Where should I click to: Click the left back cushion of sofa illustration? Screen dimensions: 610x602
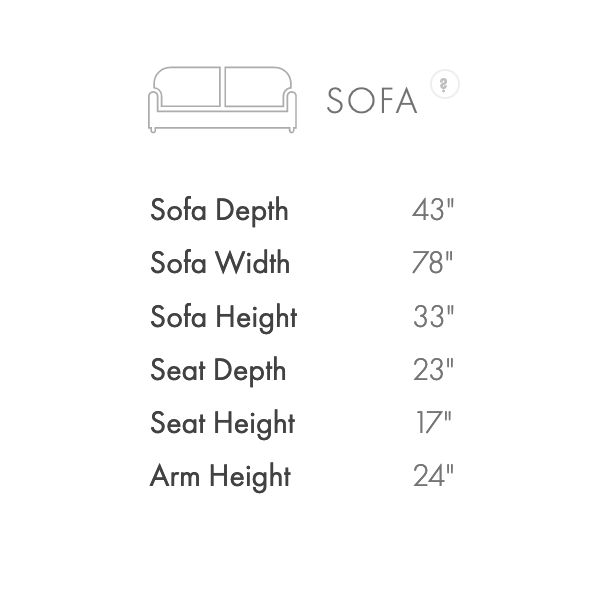pyautogui.click(x=189, y=86)
